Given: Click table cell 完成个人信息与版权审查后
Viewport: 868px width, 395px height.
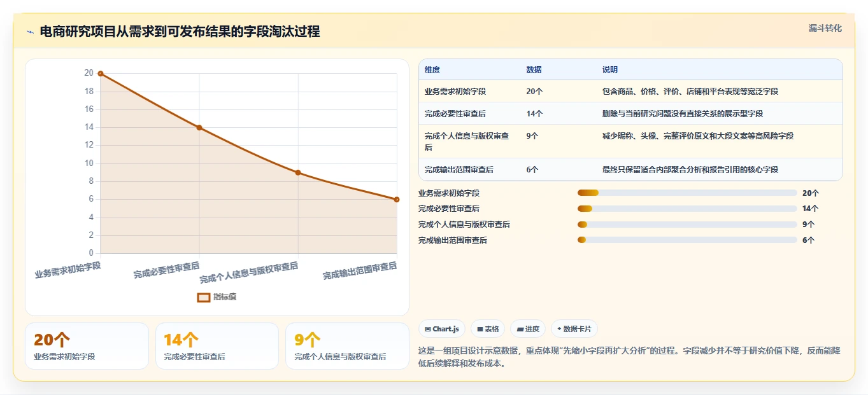Looking at the screenshot, I should coord(467,142).
